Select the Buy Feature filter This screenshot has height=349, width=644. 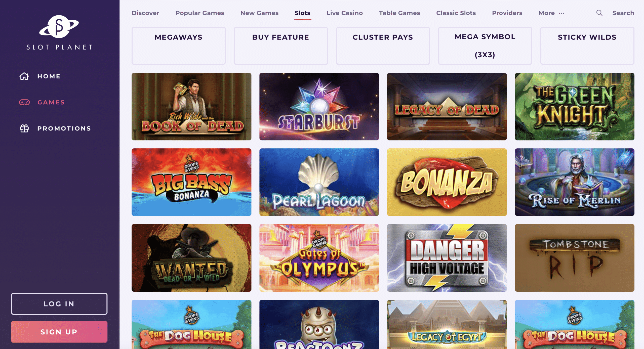[x=281, y=46]
